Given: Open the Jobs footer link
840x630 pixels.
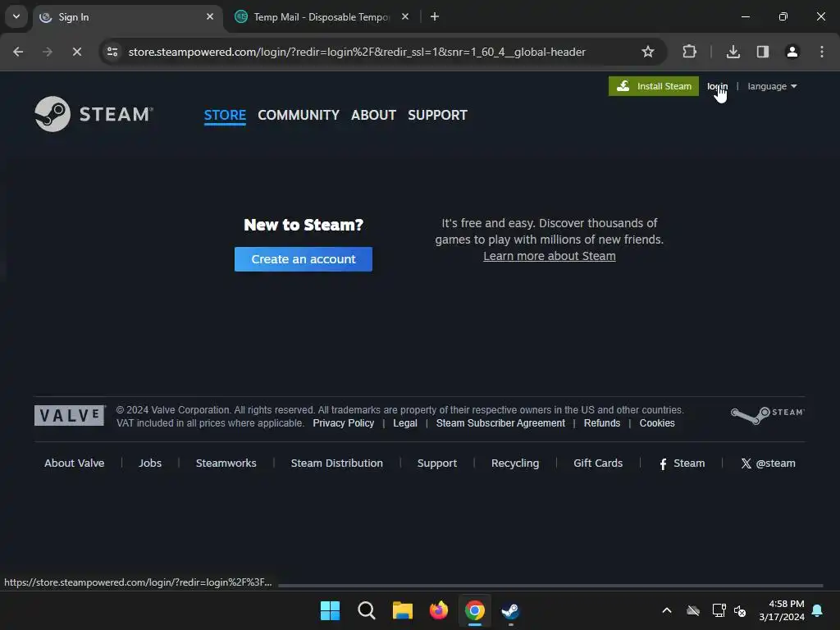Looking at the screenshot, I should click(x=150, y=463).
